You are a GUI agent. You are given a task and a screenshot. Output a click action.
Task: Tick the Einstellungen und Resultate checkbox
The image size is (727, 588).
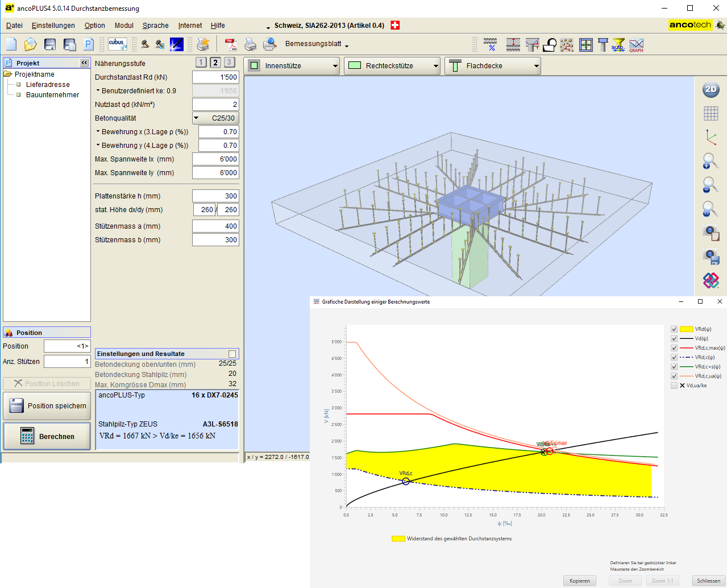tap(232, 354)
